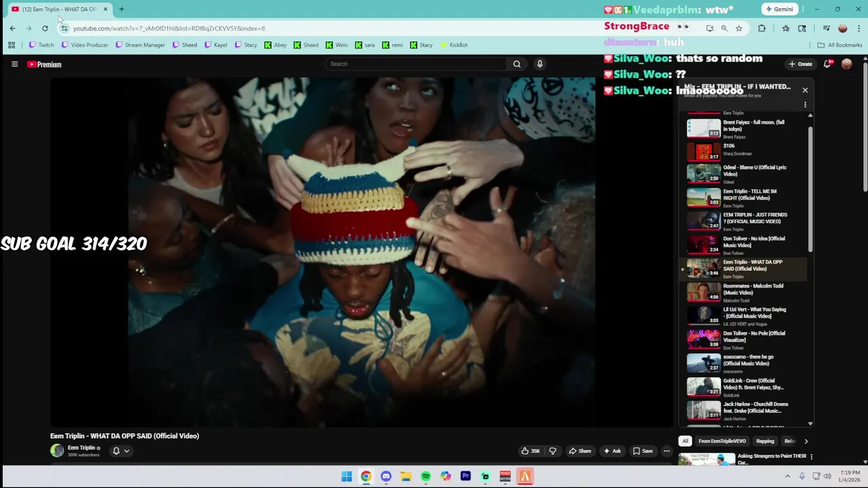Play $106 by Oranj Goodman

click(743, 150)
